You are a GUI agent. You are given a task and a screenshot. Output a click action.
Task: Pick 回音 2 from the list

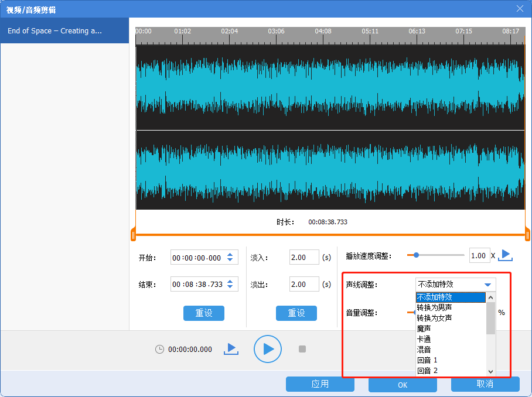tap(451, 371)
